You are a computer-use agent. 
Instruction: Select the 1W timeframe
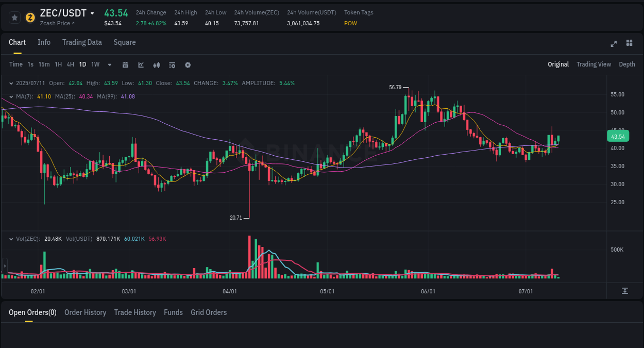pyautogui.click(x=95, y=64)
